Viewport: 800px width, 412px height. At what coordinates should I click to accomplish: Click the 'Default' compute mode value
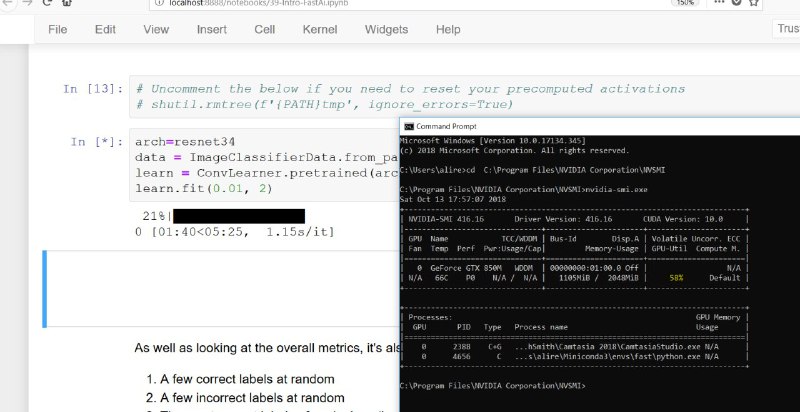coord(724,278)
